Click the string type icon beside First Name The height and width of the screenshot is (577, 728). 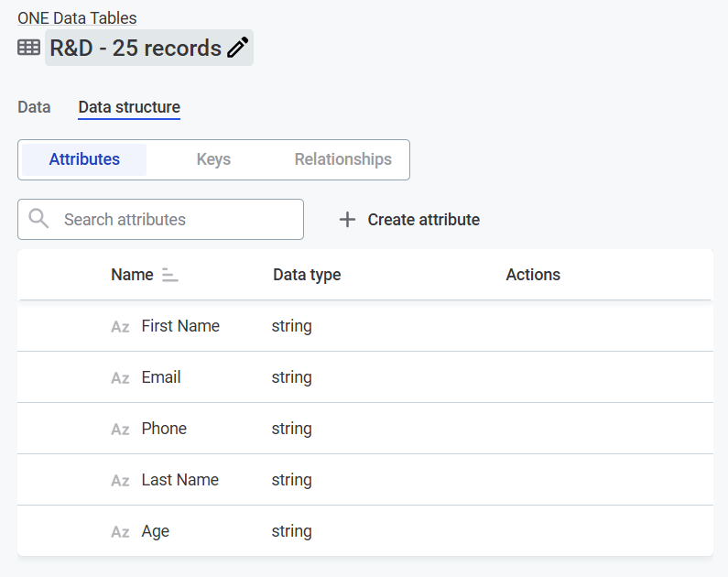pyautogui.click(x=120, y=327)
